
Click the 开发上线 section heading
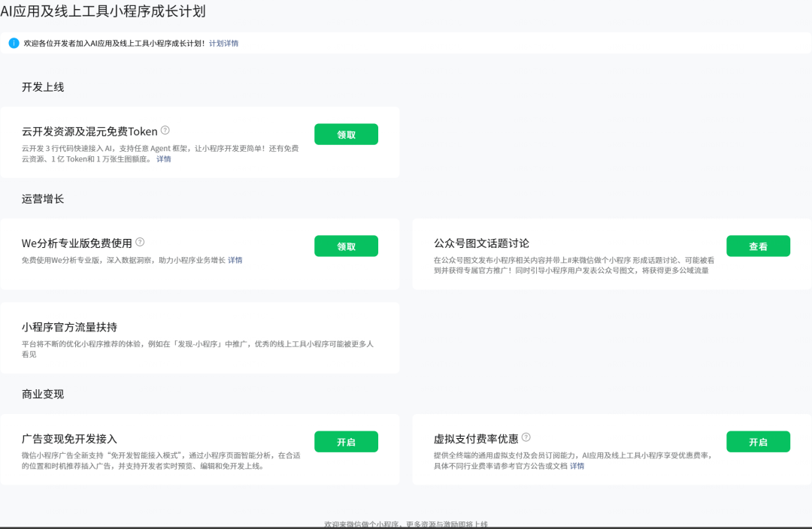pos(43,87)
